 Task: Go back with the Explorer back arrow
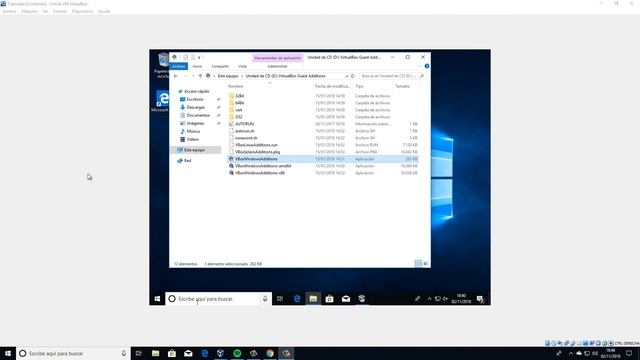point(176,76)
